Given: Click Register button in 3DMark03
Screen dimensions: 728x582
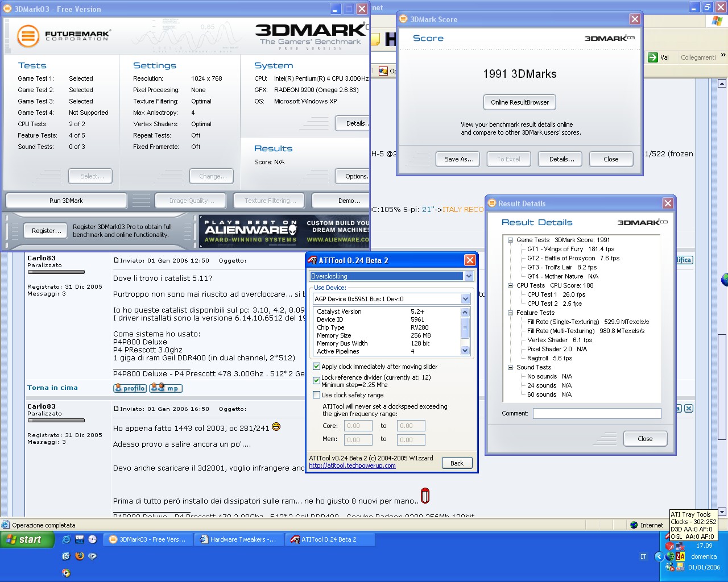Looking at the screenshot, I should tap(47, 231).
